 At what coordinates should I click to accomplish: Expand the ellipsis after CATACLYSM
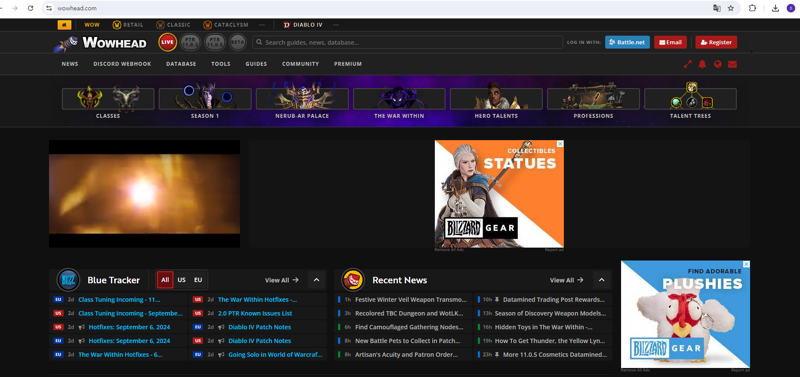(262, 25)
